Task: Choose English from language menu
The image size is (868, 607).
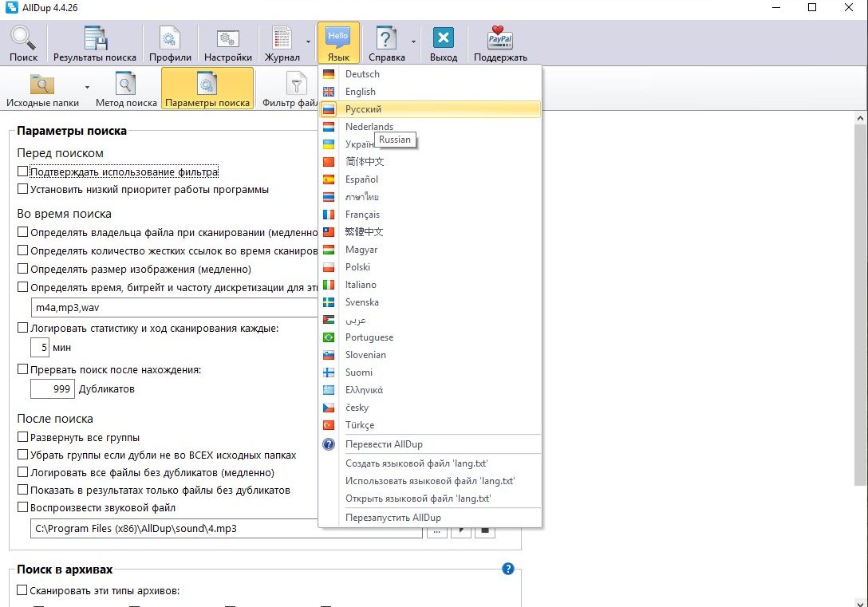Action: tap(430, 92)
